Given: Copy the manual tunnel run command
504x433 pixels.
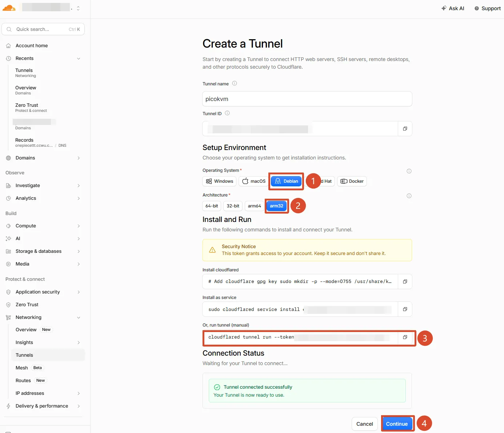Looking at the screenshot, I should click(405, 337).
